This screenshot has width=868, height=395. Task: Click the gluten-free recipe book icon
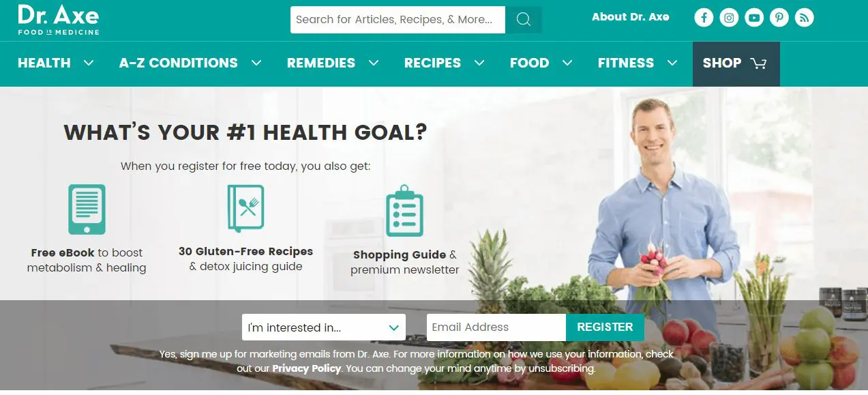[245, 209]
